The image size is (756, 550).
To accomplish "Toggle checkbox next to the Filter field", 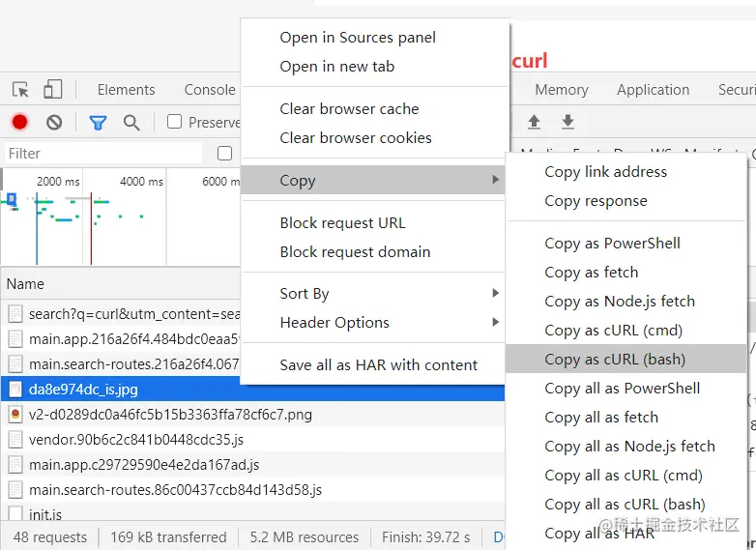I will 224,154.
